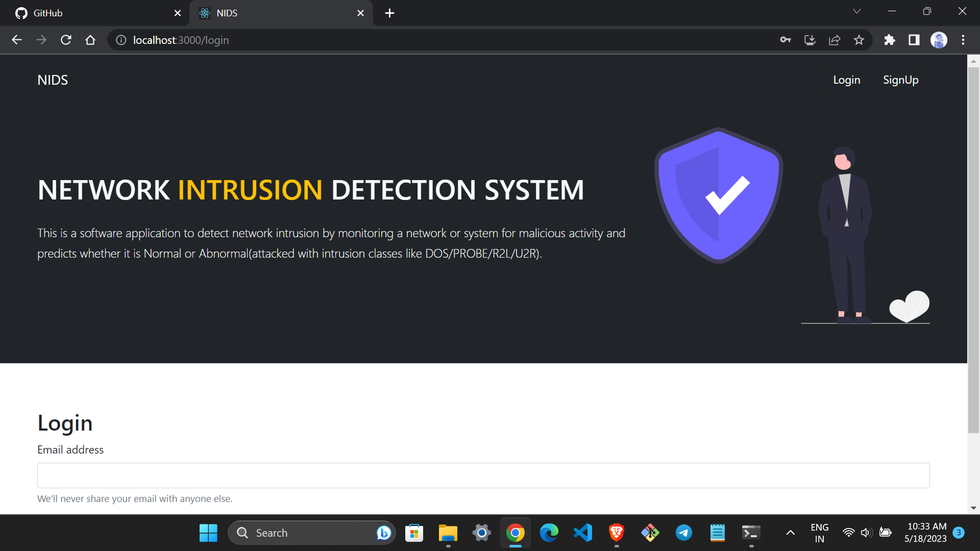Open Windows Terminal from the taskbar
The height and width of the screenshot is (551, 980).
point(750,532)
